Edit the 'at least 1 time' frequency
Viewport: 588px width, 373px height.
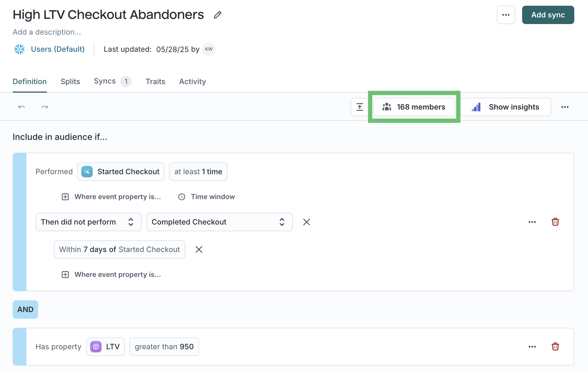pyautogui.click(x=198, y=172)
